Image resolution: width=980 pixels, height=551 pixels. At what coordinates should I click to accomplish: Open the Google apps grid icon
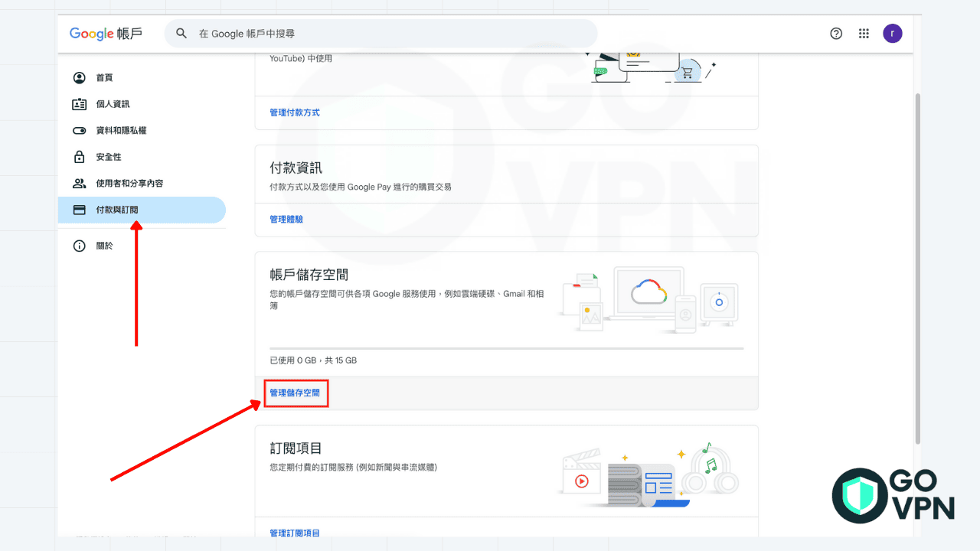point(864,33)
